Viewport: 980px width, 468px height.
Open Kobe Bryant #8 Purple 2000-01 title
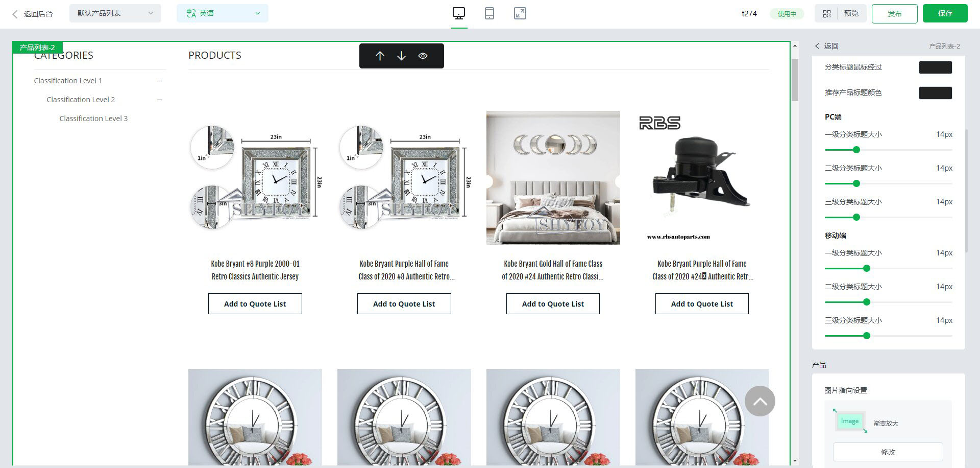click(x=255, y=270)
